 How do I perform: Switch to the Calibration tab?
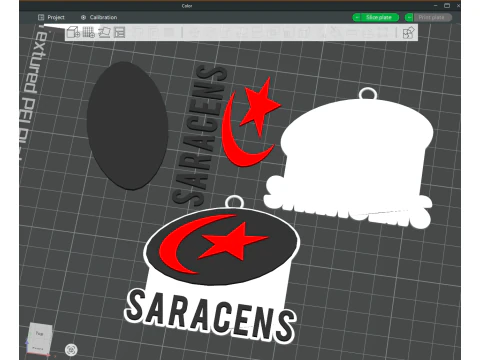pos(99,17)
